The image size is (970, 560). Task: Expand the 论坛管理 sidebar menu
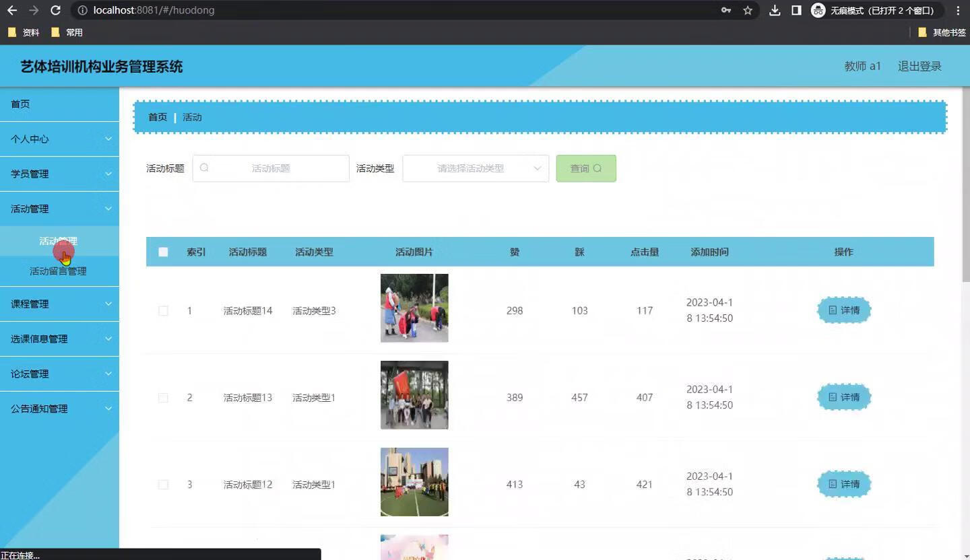click(59, 374)
